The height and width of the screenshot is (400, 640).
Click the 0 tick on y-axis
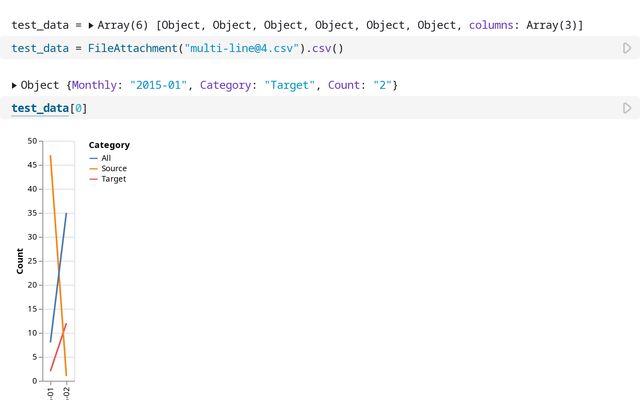[x=33, y=381]
